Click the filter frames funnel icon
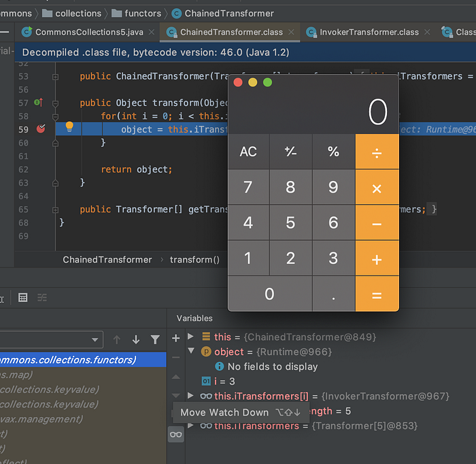 point(155,339)
